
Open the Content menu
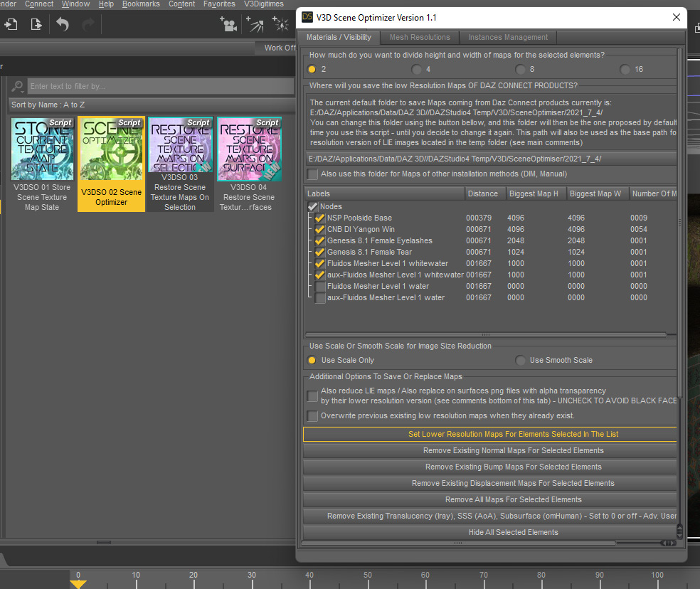pyautogui.click(x=181, y=4)
